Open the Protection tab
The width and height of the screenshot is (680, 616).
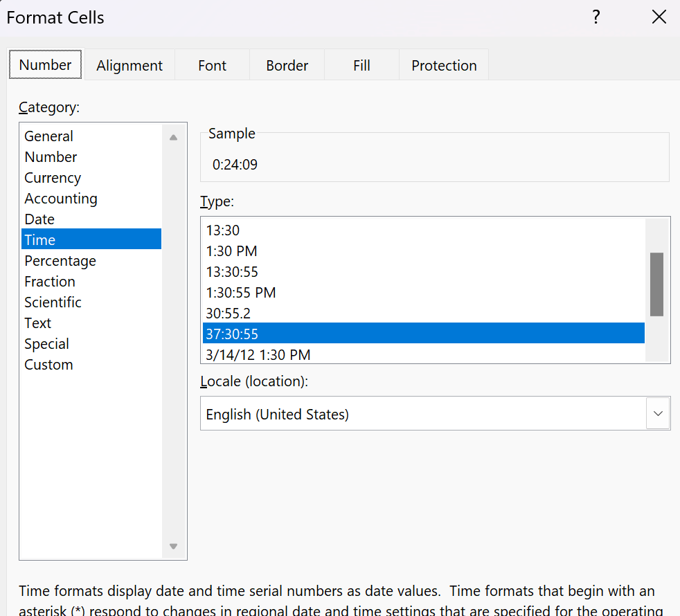tap(444, 66)
